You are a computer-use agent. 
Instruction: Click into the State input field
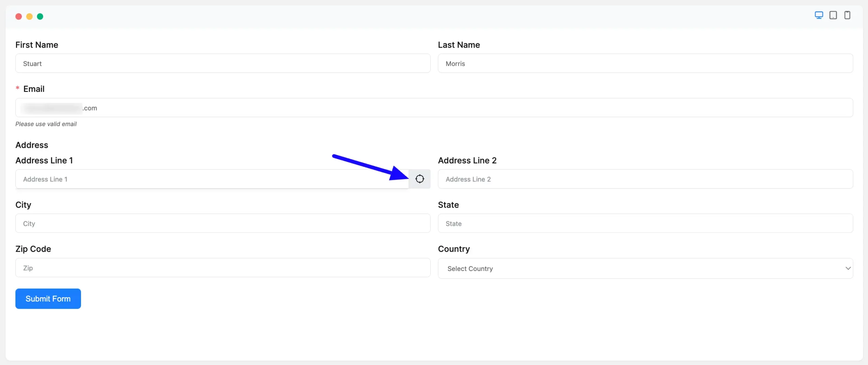[645, 223]
